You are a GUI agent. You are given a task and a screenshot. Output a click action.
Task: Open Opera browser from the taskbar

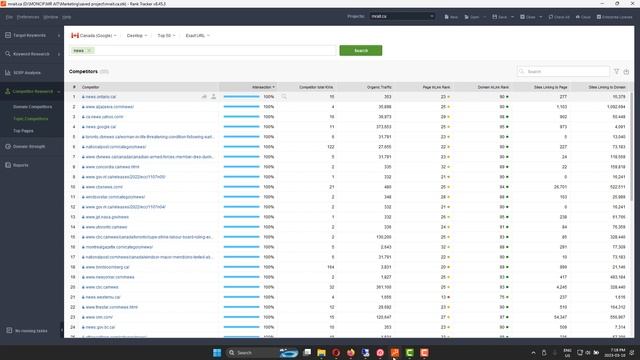click(336, 353)
